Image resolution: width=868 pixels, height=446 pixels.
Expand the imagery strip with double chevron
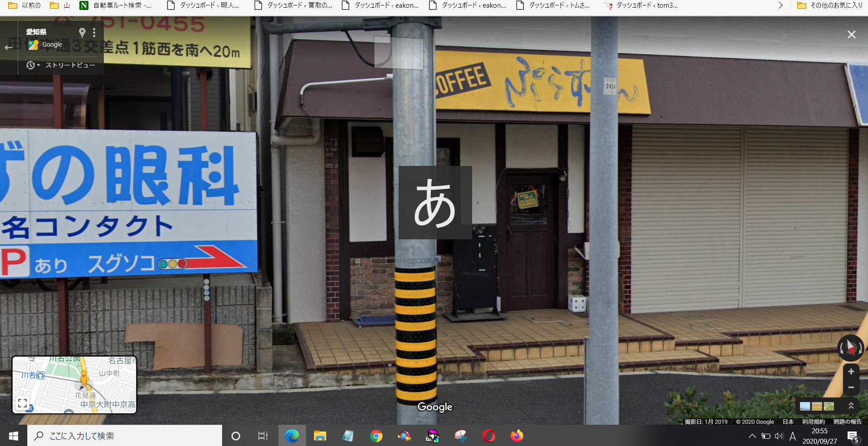click(851, 406)
